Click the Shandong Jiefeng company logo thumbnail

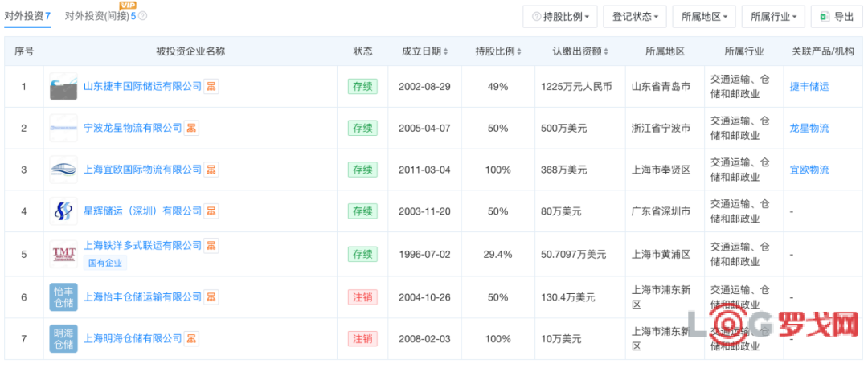63,86
